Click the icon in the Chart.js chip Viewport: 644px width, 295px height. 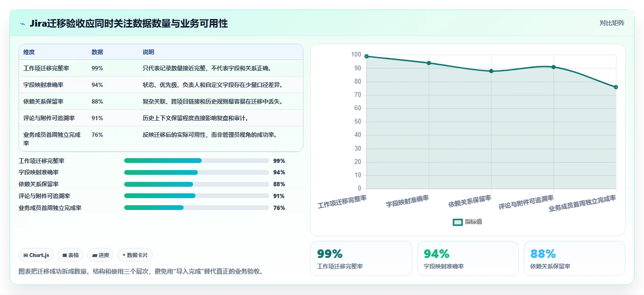click(25, 255)
